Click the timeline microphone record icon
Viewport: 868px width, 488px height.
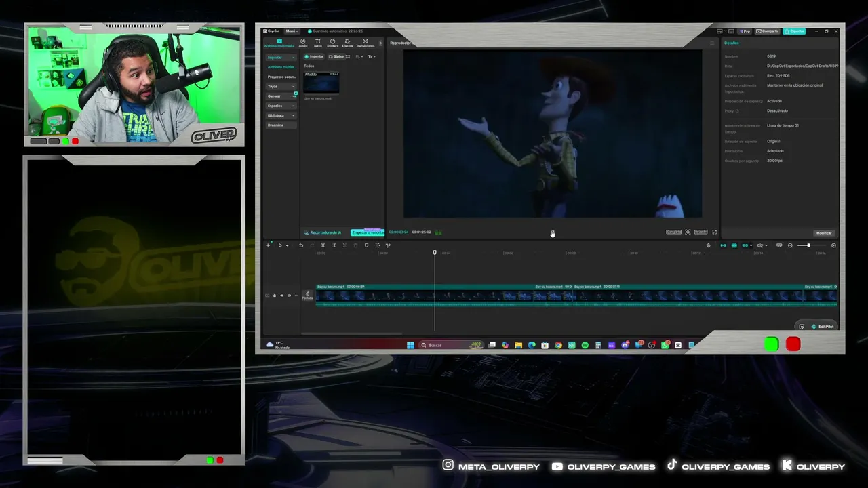click(708, 245)
